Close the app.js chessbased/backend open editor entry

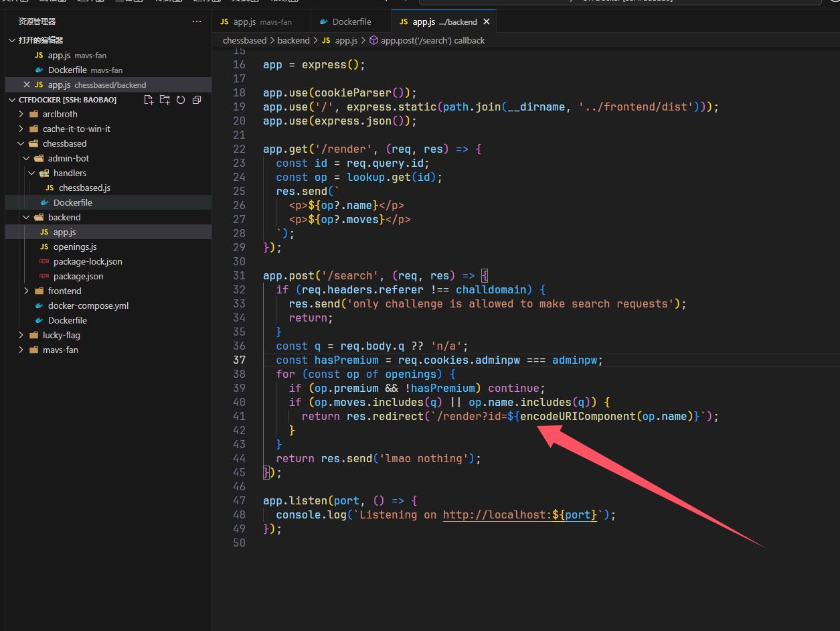[27, 85]
